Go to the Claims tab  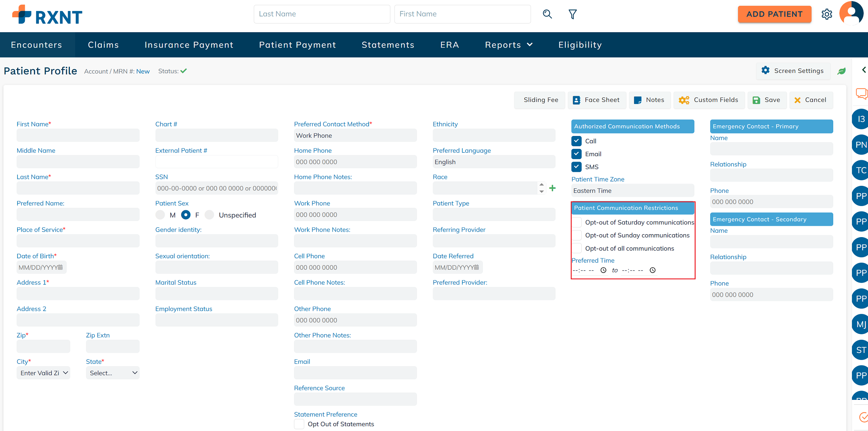pyautogui.click(x=103, y=45)
